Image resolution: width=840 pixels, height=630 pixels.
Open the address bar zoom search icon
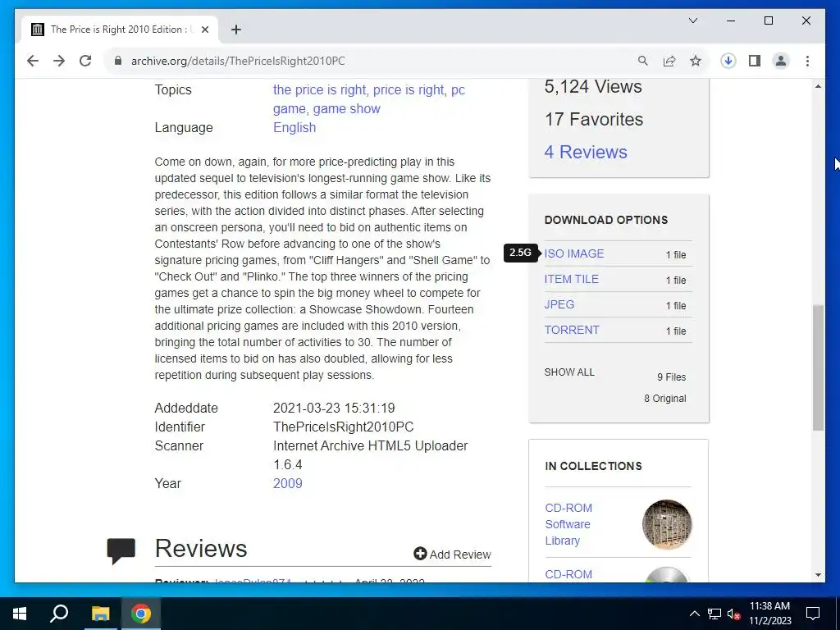(x=643, y=61)
